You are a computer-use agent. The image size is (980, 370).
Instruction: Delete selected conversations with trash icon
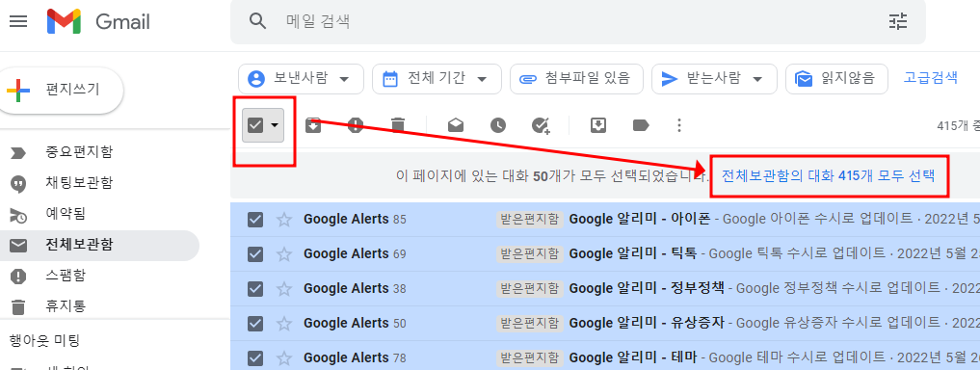398,125
